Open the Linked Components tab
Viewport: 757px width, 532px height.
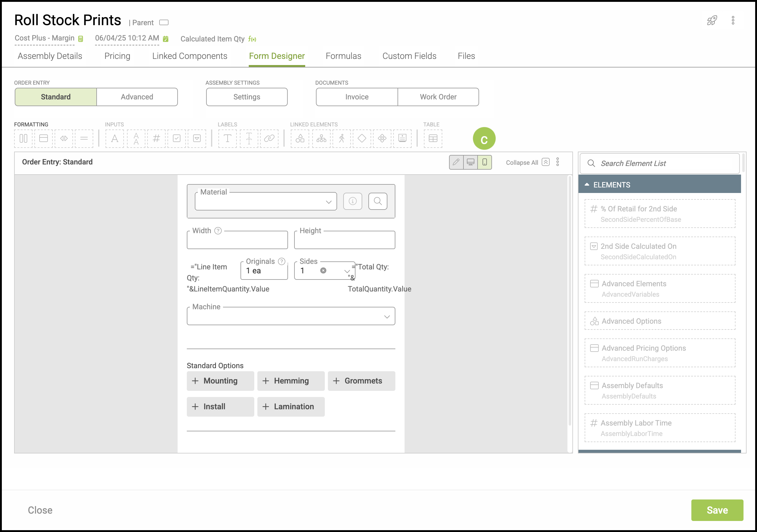tap(190, 56)
